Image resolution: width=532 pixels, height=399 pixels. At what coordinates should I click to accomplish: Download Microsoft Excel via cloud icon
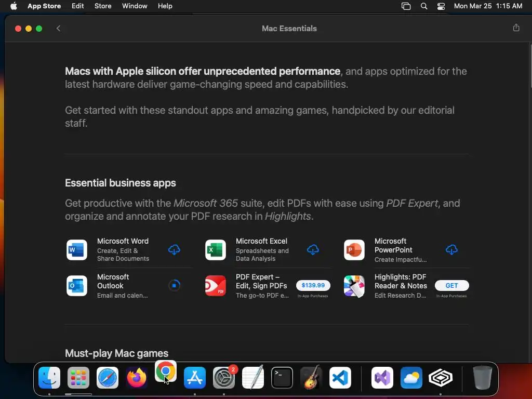click(x=313, y=250)
